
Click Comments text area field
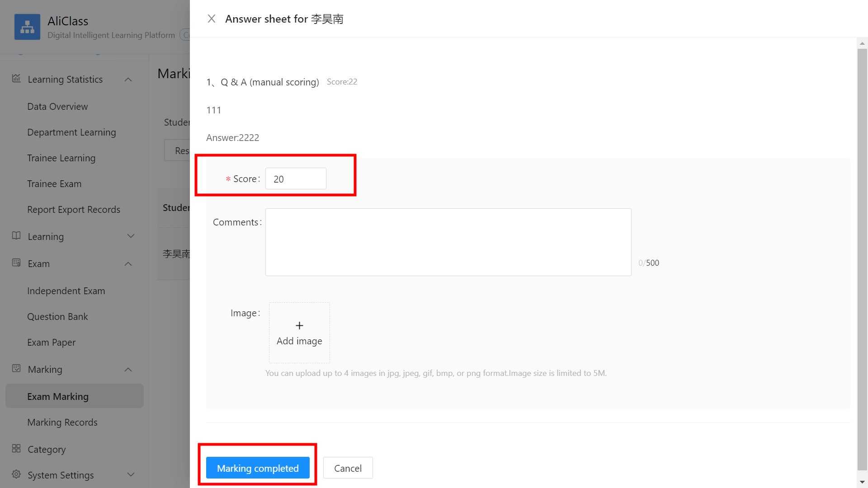[x=448, y=242]
